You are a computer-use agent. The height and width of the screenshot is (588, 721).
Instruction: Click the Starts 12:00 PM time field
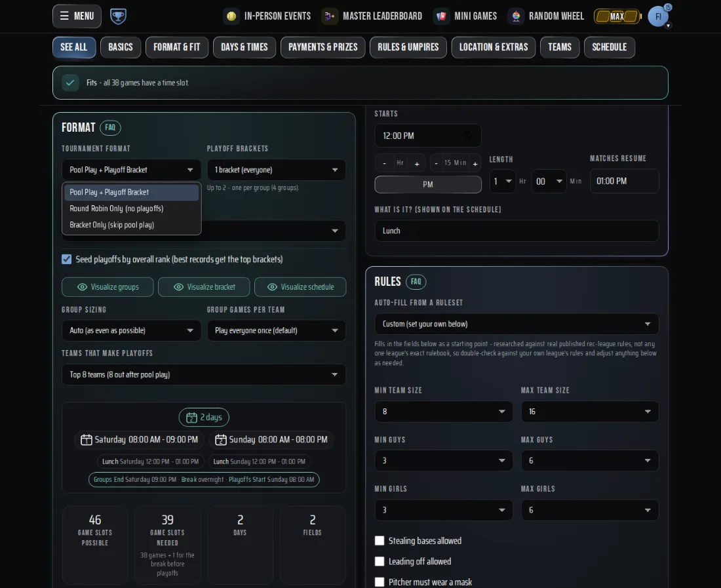[428, 136]
